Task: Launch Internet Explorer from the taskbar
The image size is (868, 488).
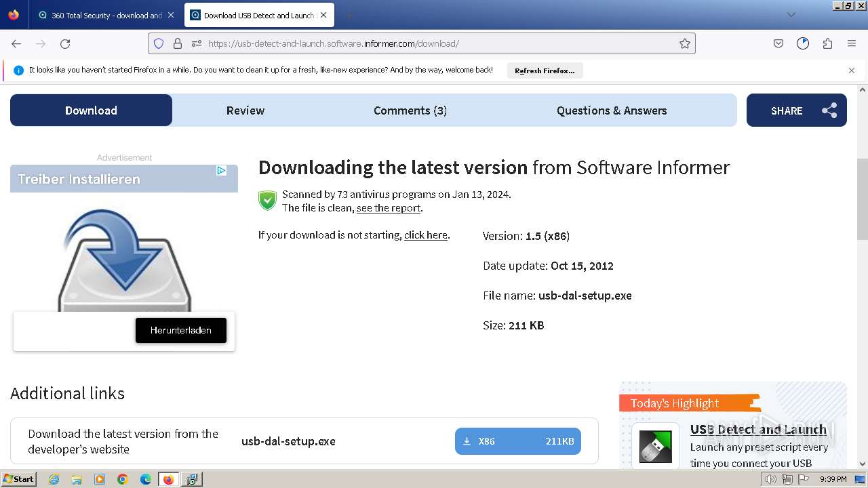Action: pos(54,479)
